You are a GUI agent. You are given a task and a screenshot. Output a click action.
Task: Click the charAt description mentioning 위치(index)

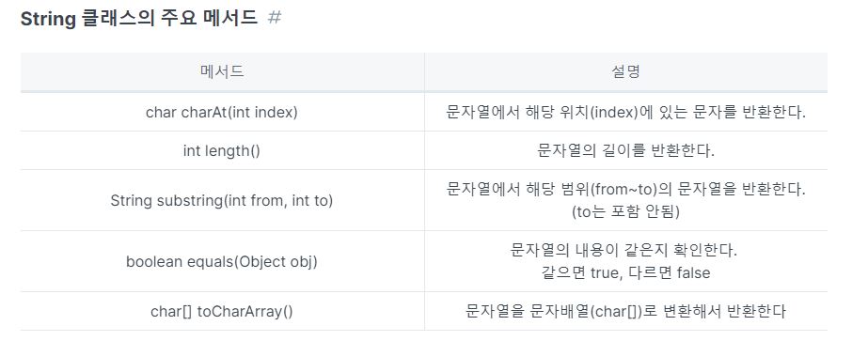pos(625,112)
